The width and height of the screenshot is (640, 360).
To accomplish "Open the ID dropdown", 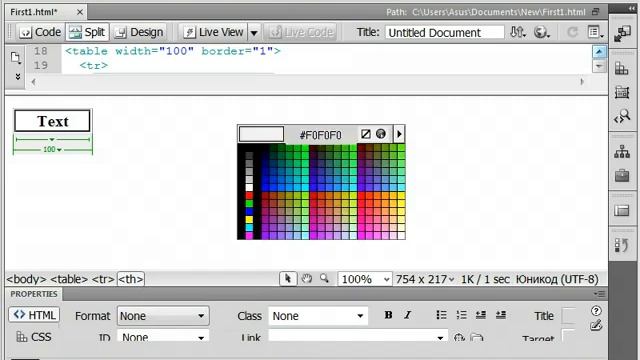I will point(163,337).
